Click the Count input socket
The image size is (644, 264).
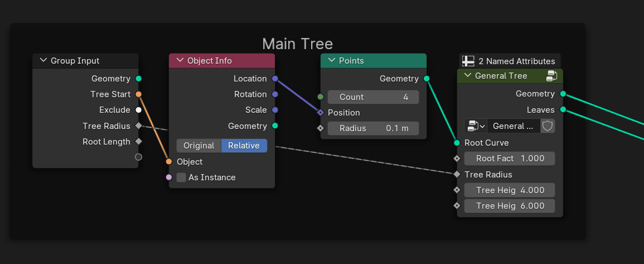[x=321, y=97]
